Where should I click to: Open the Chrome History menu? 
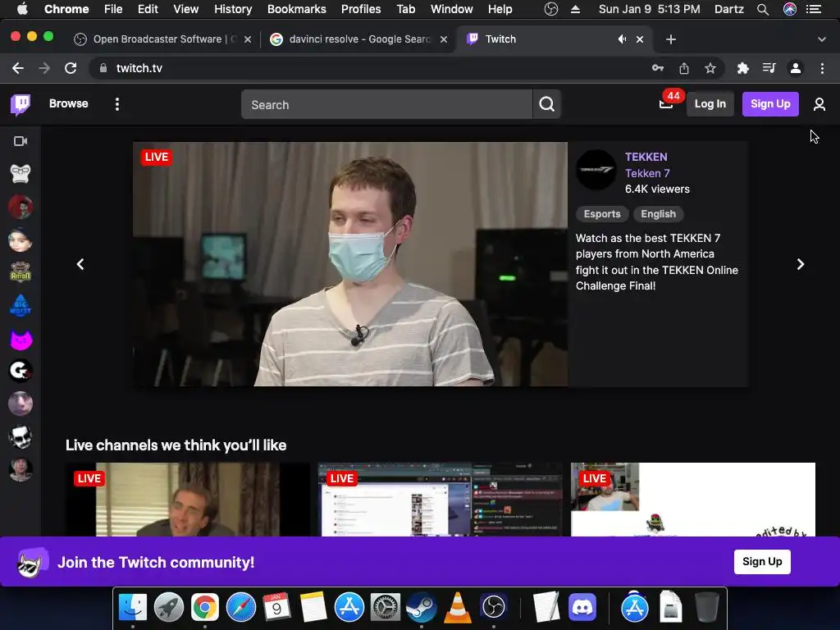(x=233, y=9)
